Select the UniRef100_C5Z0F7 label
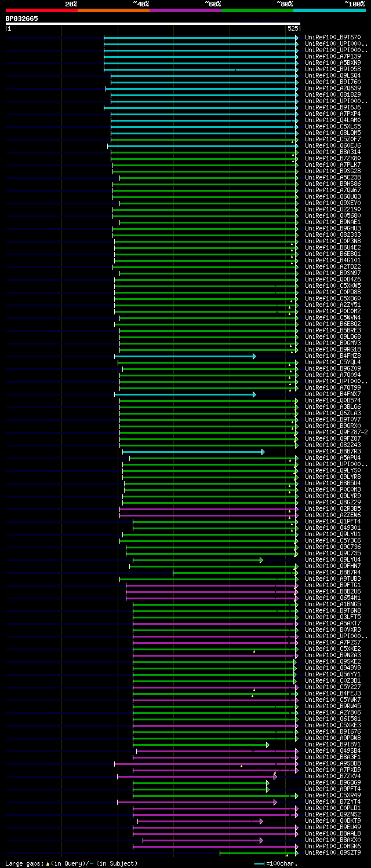The height and width of the screenshot is (868, 371). tap(333, 140)
